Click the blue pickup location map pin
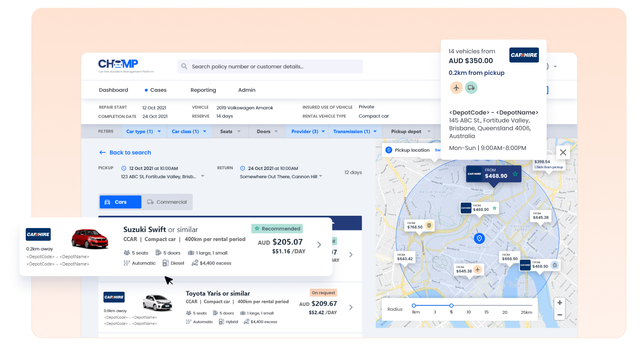644x351 pixels. coord(479,238)
